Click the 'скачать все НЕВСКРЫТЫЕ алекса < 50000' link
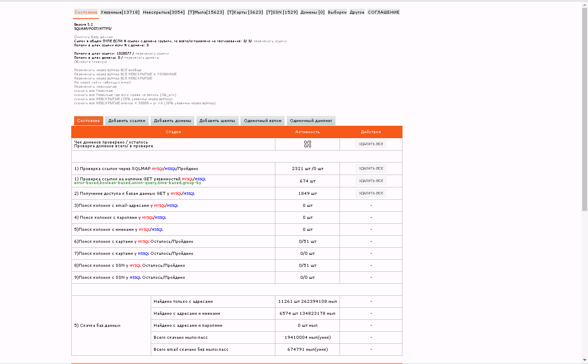This screenshot has width=588, height=364. click(145, 103)
